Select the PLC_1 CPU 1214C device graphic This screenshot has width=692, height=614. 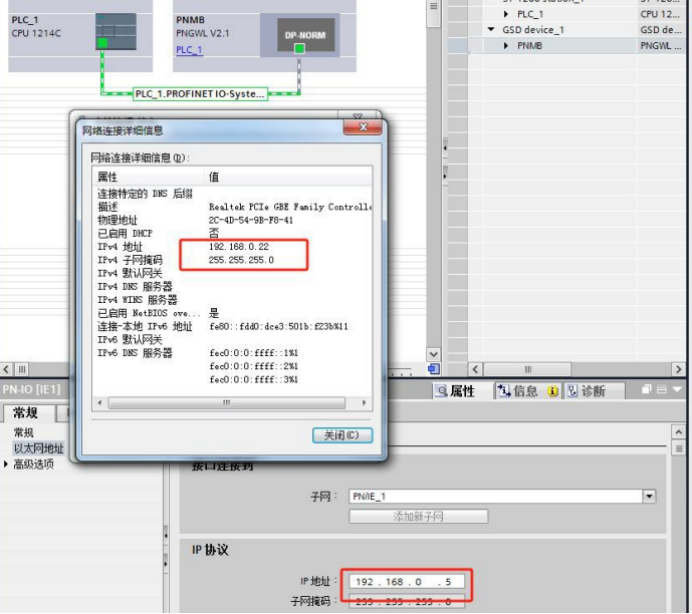[116, 31]
